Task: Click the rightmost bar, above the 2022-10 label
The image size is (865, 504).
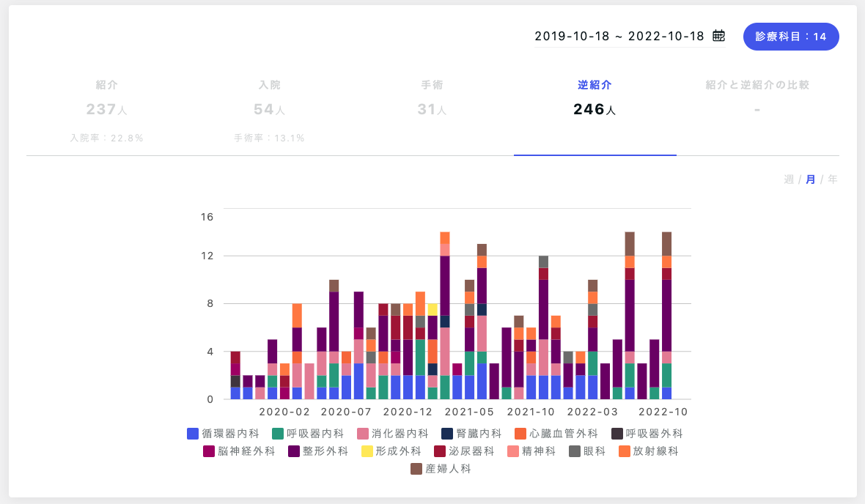Action: point(666,316)
